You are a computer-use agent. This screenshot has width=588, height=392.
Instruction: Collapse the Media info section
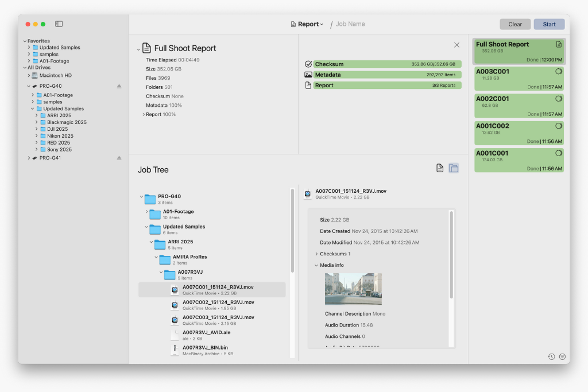(x=316, y=265)
